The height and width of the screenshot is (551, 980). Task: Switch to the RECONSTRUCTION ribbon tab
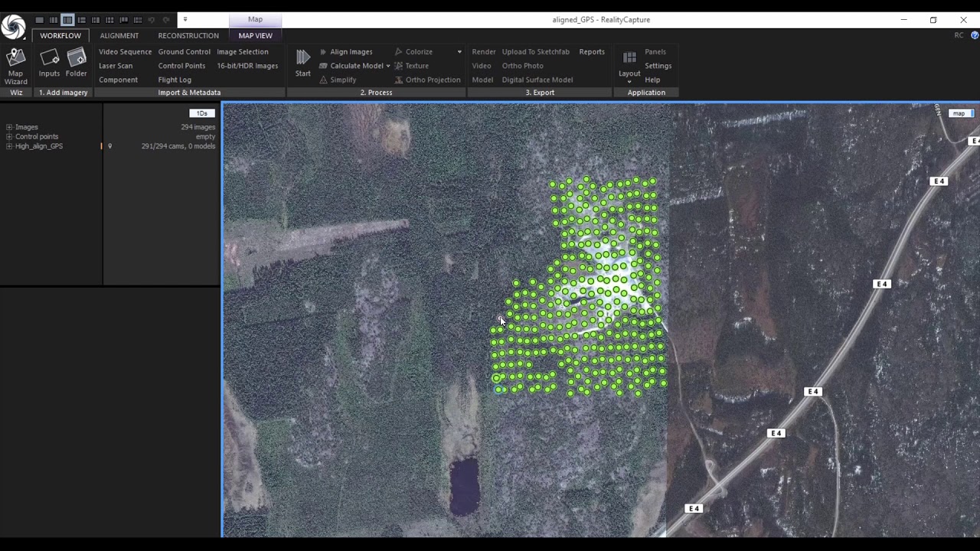(188, 35)
